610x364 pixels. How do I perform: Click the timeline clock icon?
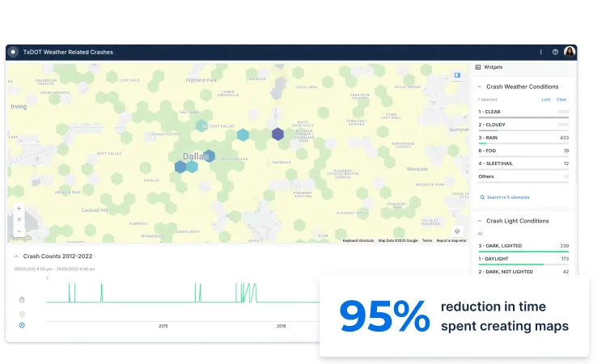point(22,299)
